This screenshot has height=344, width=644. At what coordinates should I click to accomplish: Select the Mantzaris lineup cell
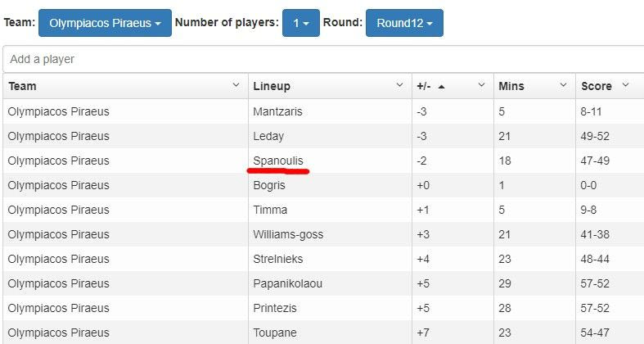277,111
